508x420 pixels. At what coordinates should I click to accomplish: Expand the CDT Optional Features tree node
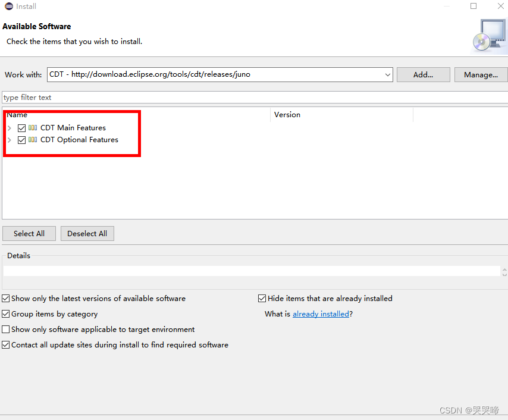pos(10,140)
